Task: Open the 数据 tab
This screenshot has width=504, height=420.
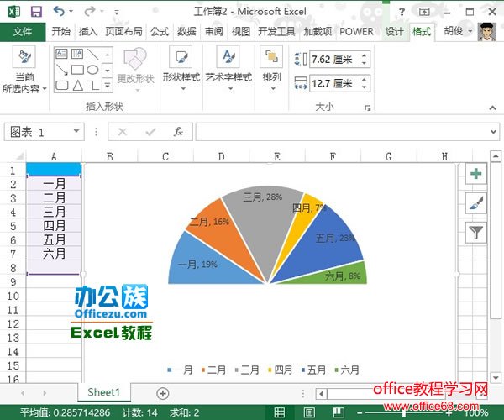Action: [186, 31]
